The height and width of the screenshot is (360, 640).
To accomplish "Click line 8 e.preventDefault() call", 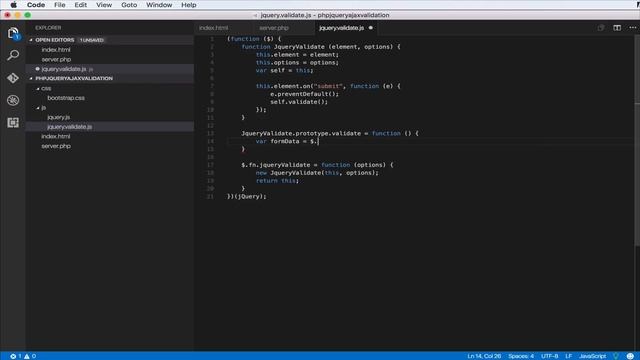I will [304, 94].
